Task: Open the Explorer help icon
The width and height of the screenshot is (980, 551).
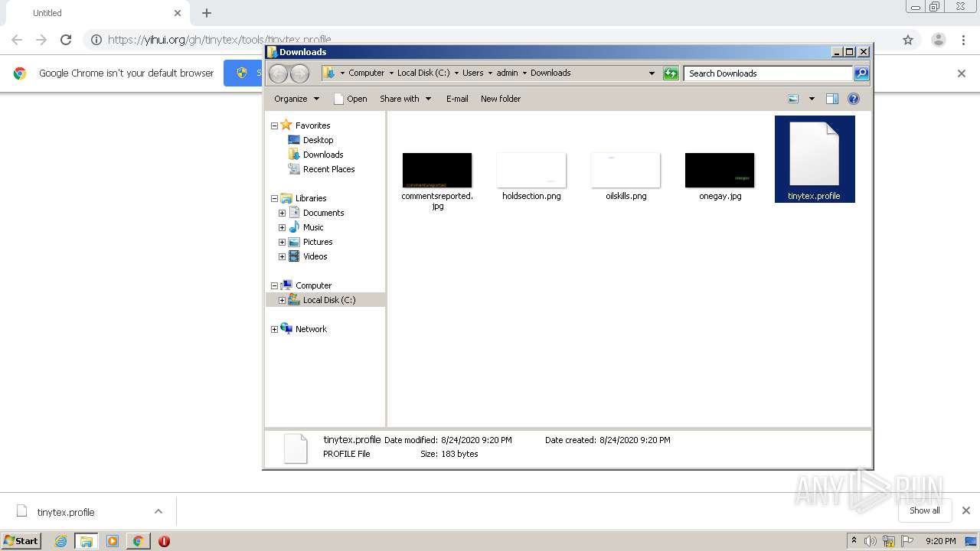Action: 854,99
